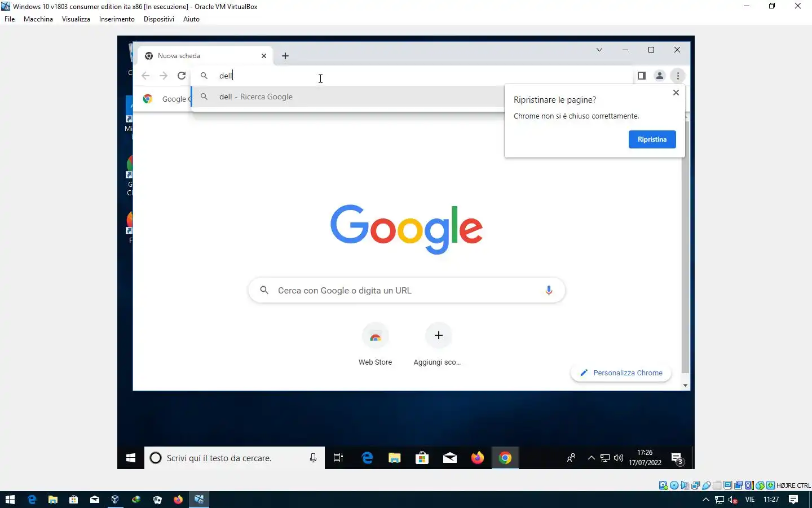Open the guest Windows Start button

tap(131, 458)
